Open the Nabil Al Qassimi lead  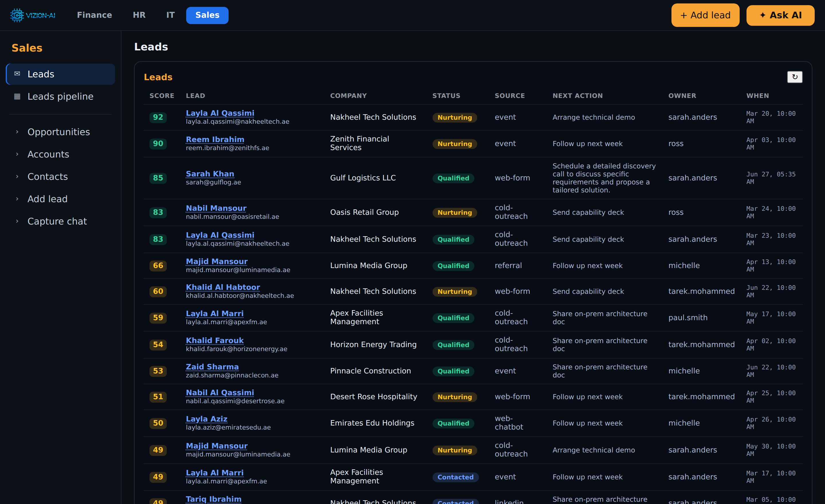220,393
